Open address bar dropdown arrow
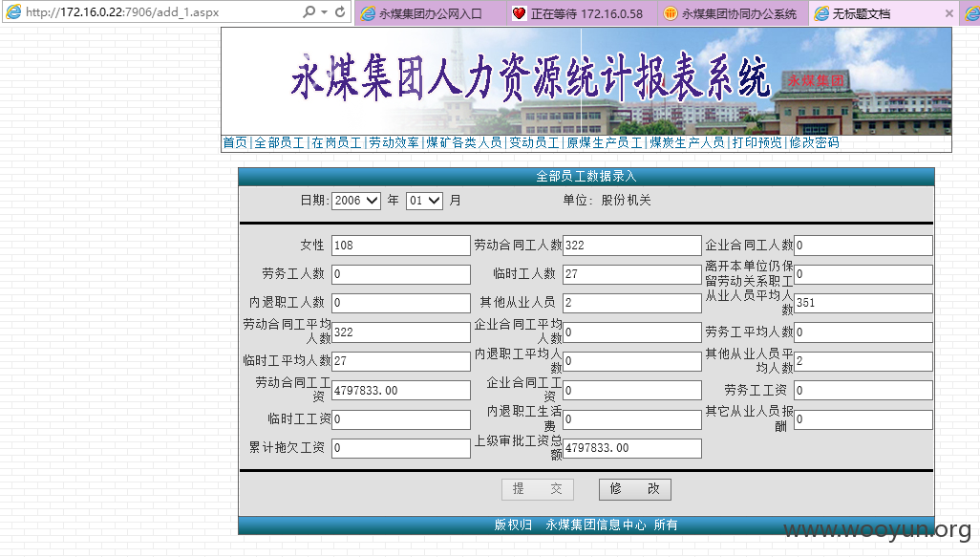980x557 pixels. 325,11
